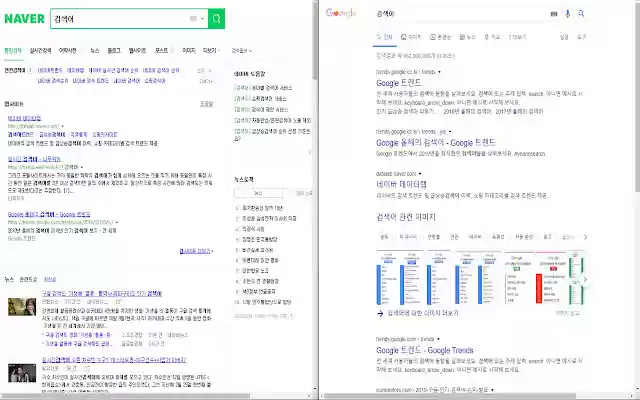Open second Naver news thumbnail image
640x400 pixels.
point(22,373)
